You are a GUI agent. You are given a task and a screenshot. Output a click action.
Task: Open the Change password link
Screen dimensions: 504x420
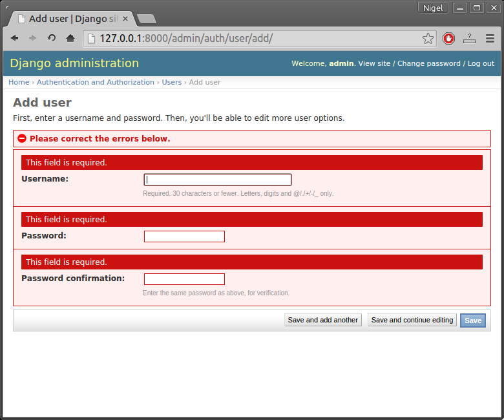pos(429,63)
